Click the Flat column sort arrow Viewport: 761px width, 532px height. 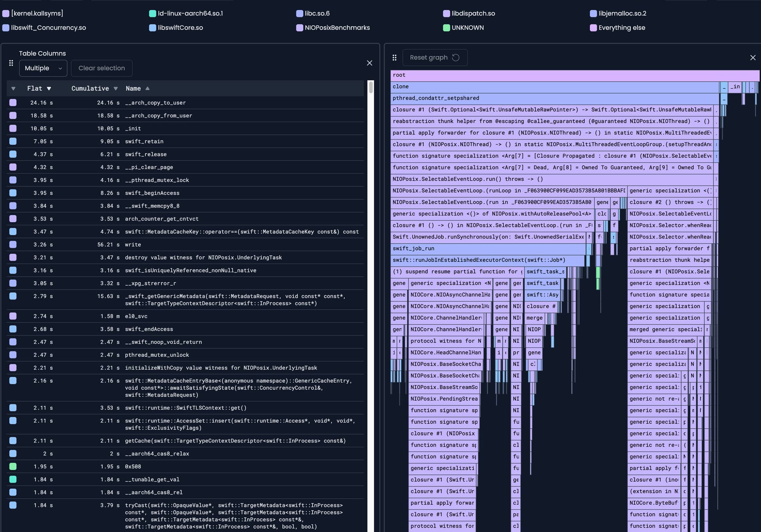click(49, 89)
